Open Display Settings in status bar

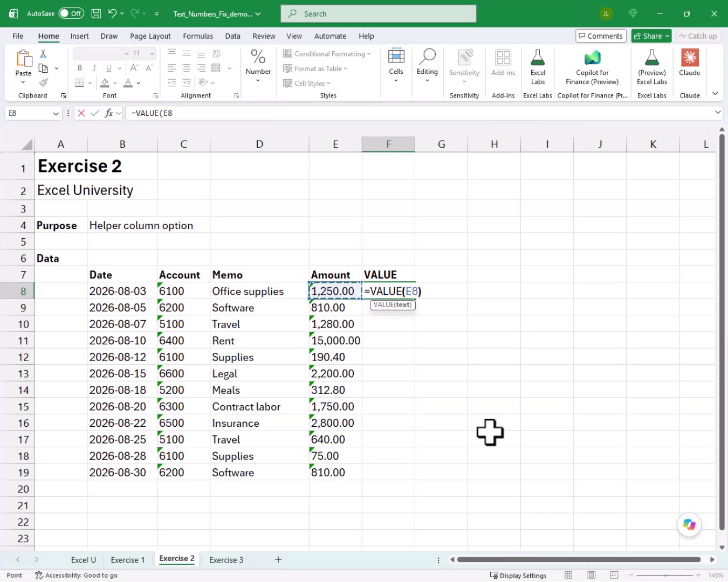(x=518, y=575)
